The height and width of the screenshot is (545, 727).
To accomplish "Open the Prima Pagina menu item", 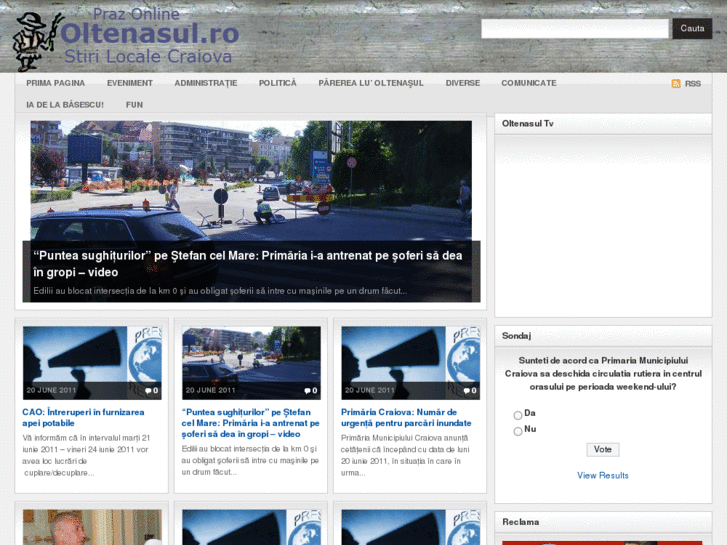I will click(56, 83).
